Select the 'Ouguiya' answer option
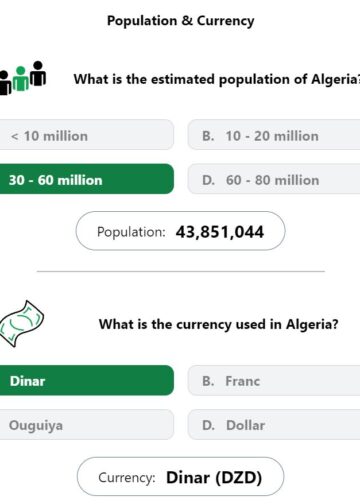Image resolution: width=360 pixels, height=504 pixels. point(87,424)
